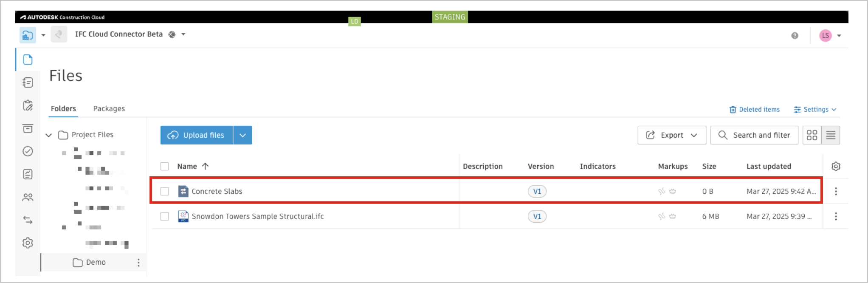Click the 0 B size value
The image size is (868, 283).
click(x=708, y=191)
